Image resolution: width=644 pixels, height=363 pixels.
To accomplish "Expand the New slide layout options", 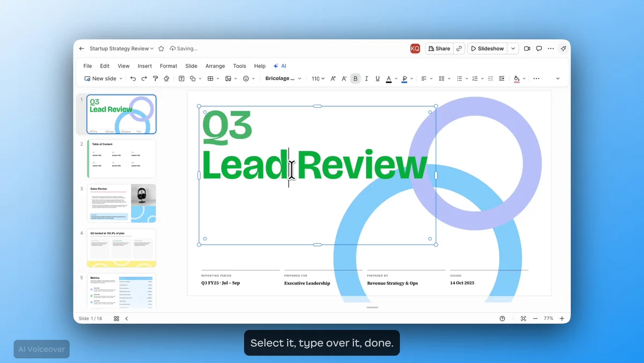I will (121, 78).
